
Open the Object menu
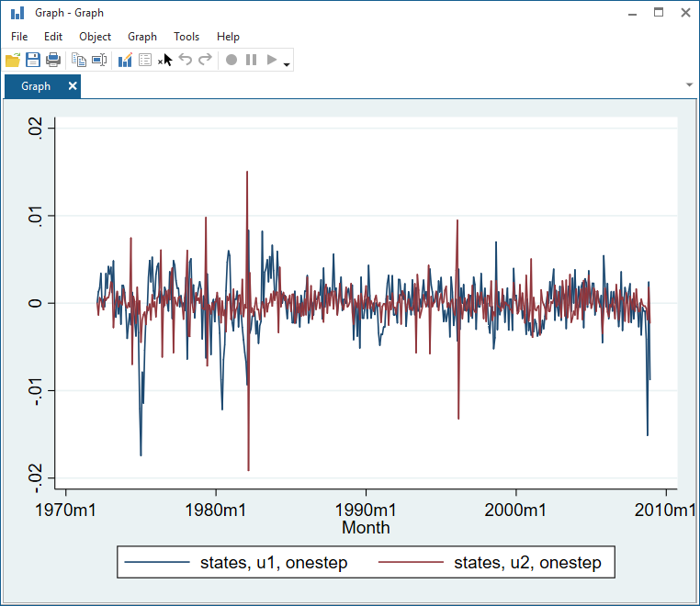pos(96,37)
